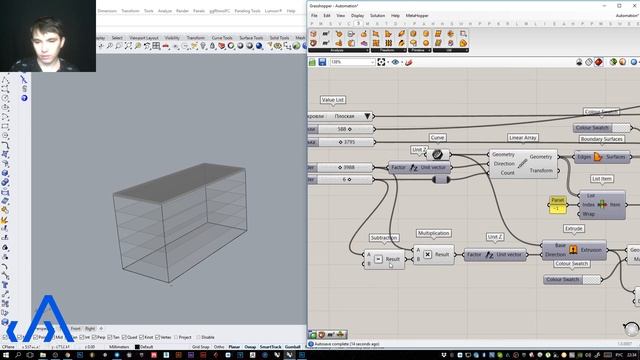The image size is (640, 360).
Task: Toggle Grid Snap in Rhino status bar
Action: click(200, 347)
